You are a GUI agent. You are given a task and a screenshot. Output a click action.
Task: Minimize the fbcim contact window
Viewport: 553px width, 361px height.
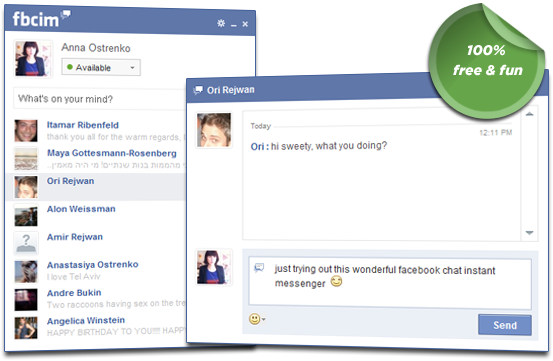(233, 25)
